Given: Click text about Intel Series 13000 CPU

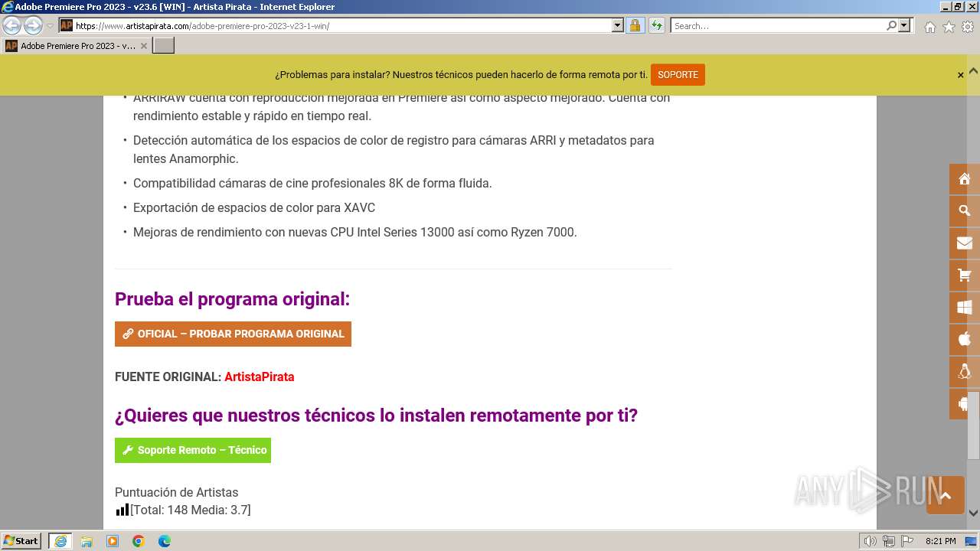Looking at the screenshot, I should pos(355,232).
